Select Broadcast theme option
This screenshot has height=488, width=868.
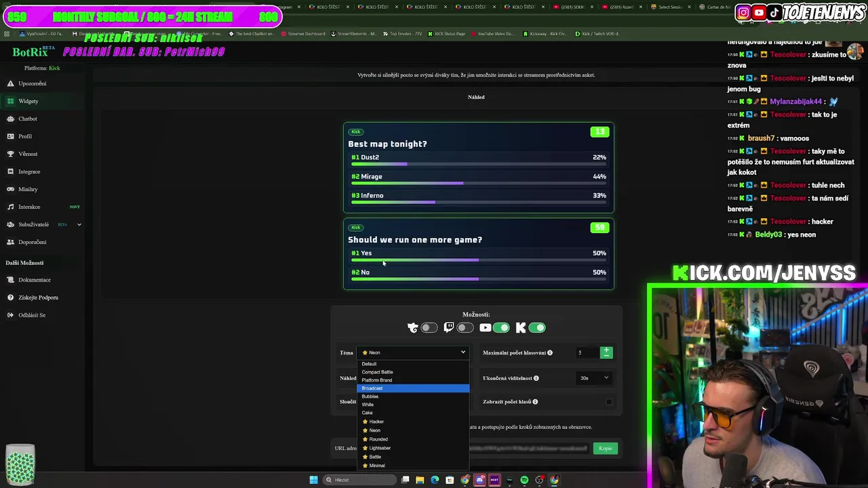[x=413, y=388]
